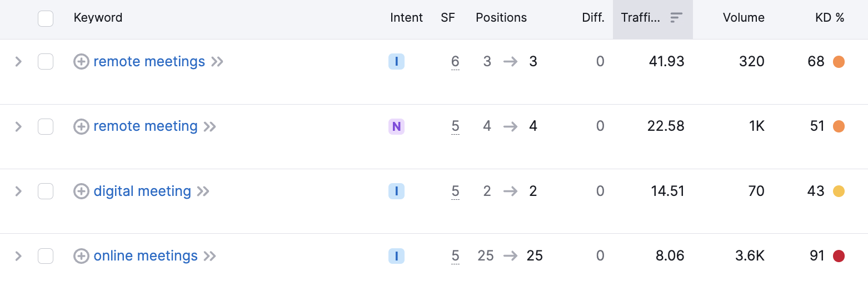Viewport: 868px width, 295px height.
Task: Check the box for remote meetings row
Action: pos(46,62)
